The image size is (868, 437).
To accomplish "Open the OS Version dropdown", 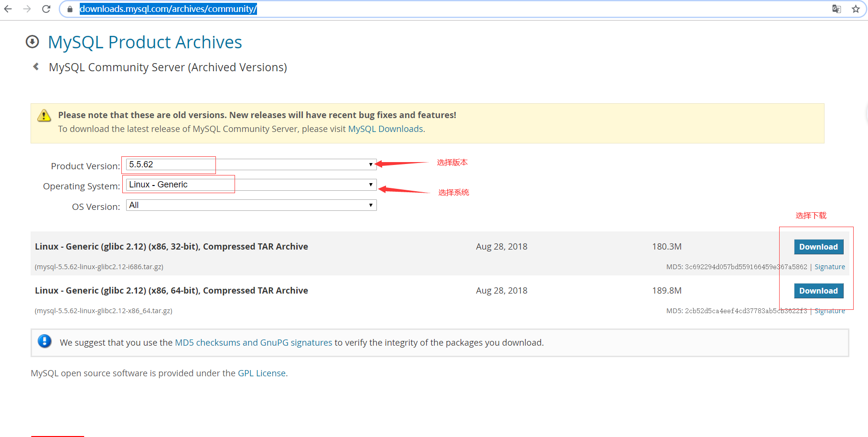I will [x=251, y=205].
